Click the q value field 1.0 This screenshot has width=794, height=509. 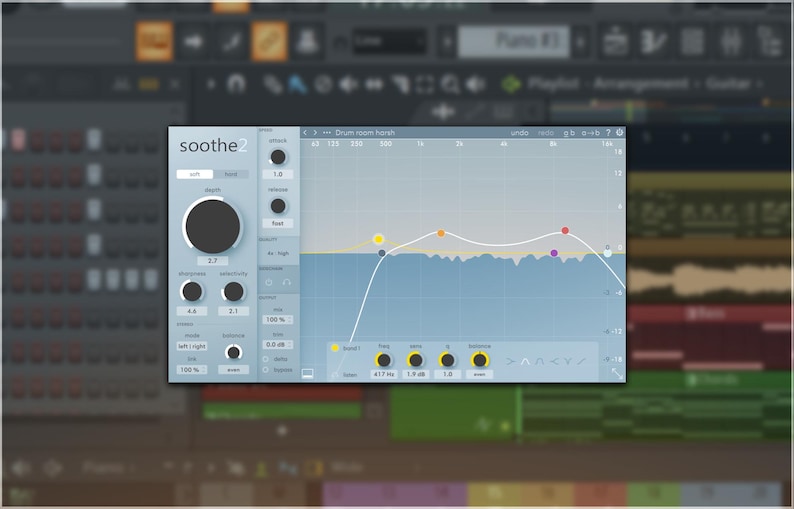[448, 374]
